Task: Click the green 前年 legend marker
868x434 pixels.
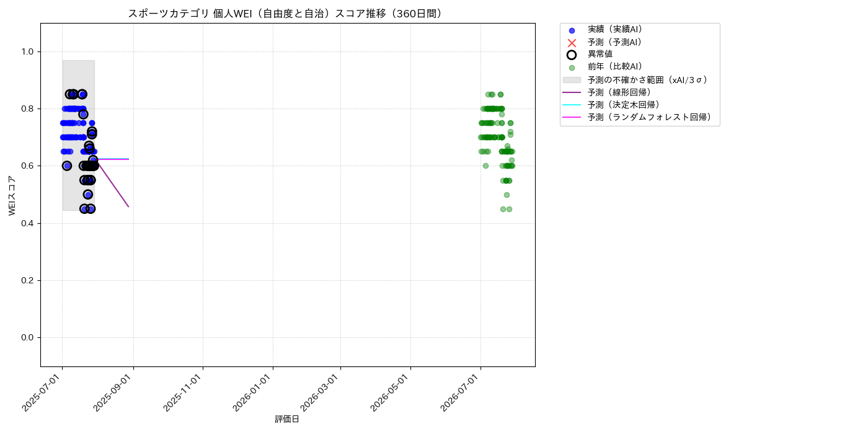Action: [x=572, y=68]
